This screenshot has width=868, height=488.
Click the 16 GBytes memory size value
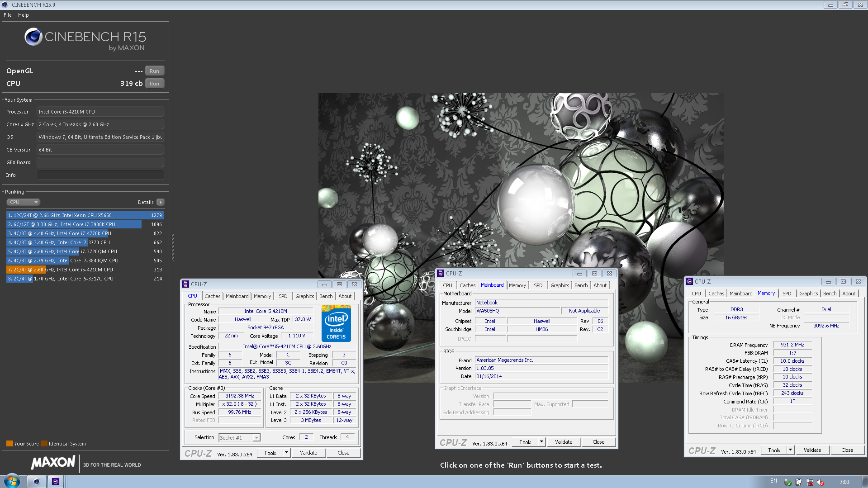point(736,317)
